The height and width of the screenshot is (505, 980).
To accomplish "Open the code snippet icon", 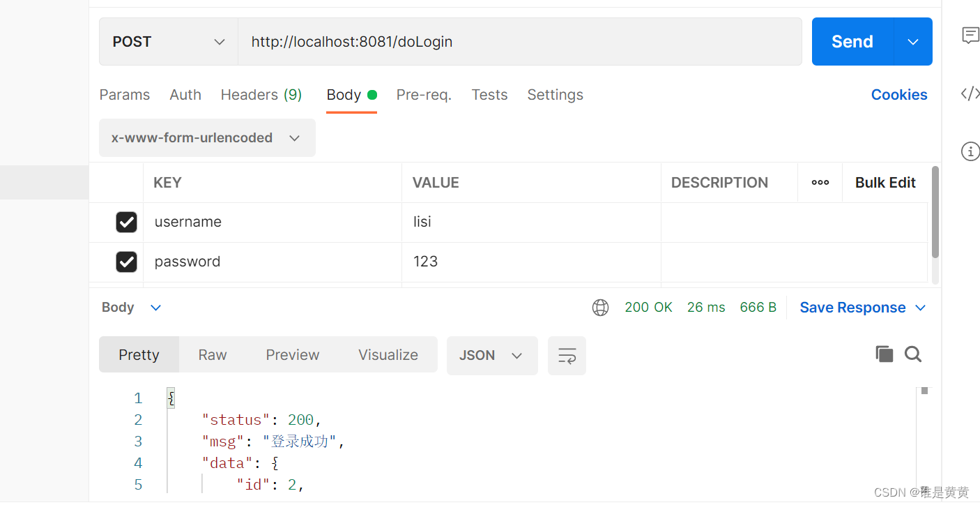I will coord(970,93).
